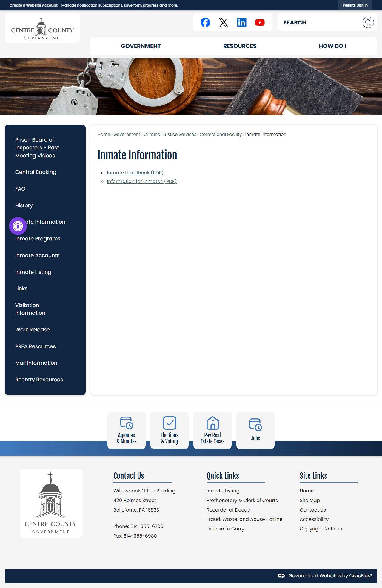
Task: Open Copyright Notices link
Action: pos(321,529)
